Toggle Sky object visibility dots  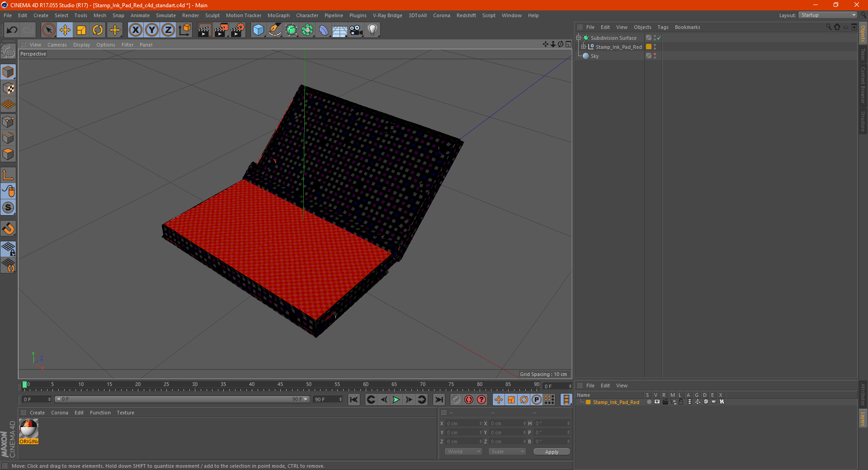point(655,56)
